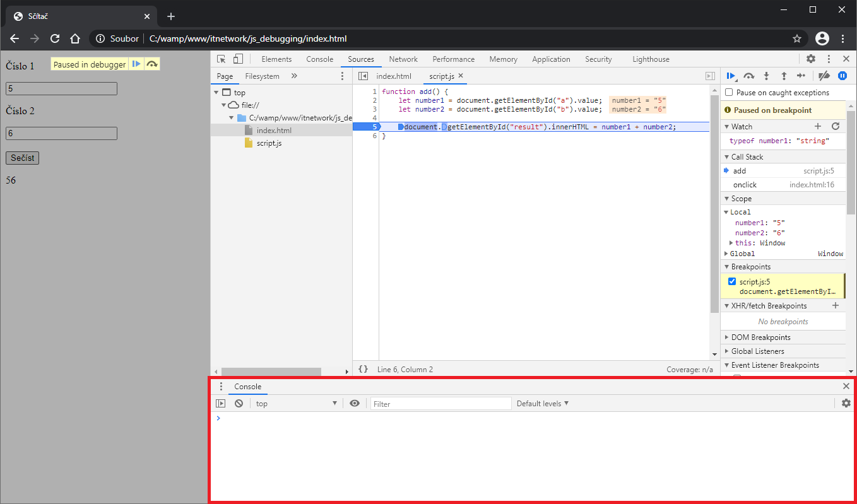Viewport: 857px width, 504px height.
Task: Deactivate breakpoints icon
Action: (x=824, y=76)
